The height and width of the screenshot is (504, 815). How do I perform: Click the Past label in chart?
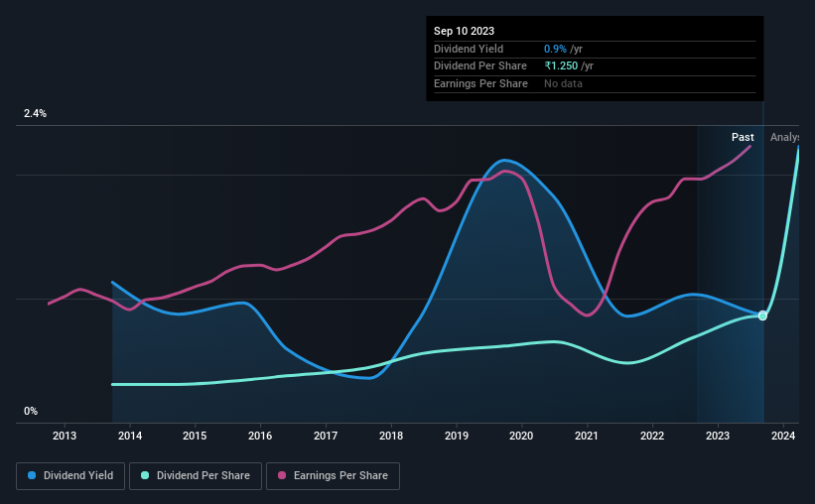point(743,137)
